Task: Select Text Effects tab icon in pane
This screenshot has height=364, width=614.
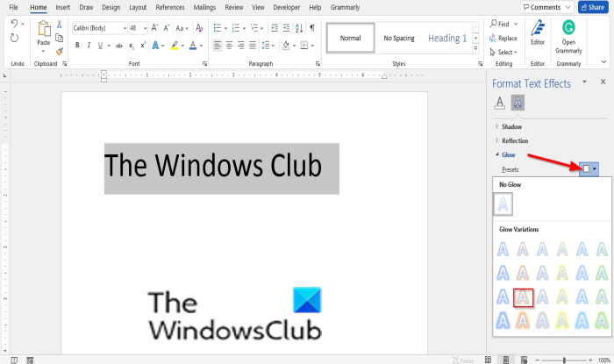Action: point(518,103)
